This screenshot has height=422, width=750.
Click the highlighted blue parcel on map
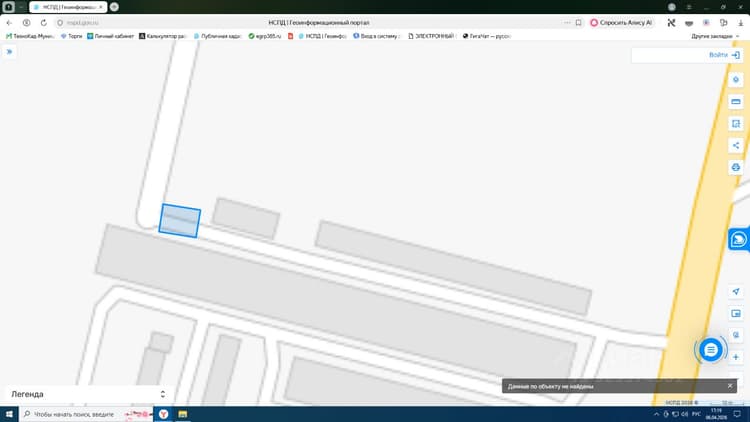coord(180,221)
